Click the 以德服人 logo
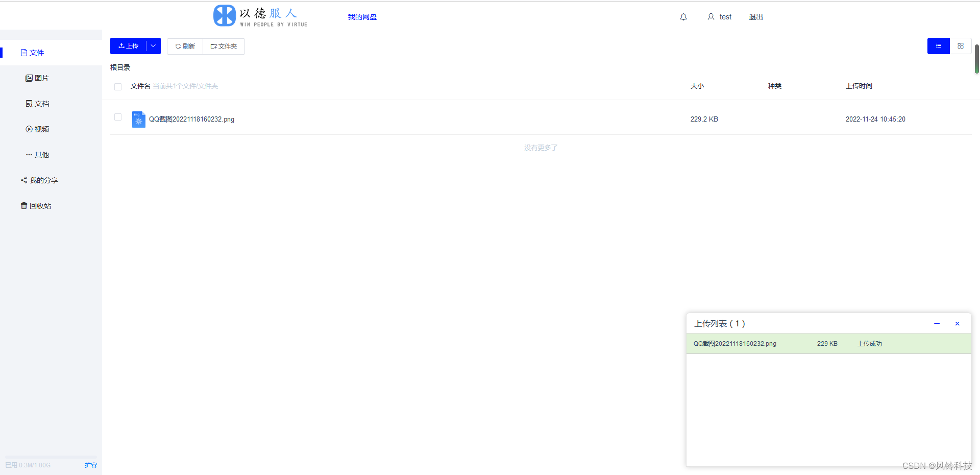 point(260,16)
